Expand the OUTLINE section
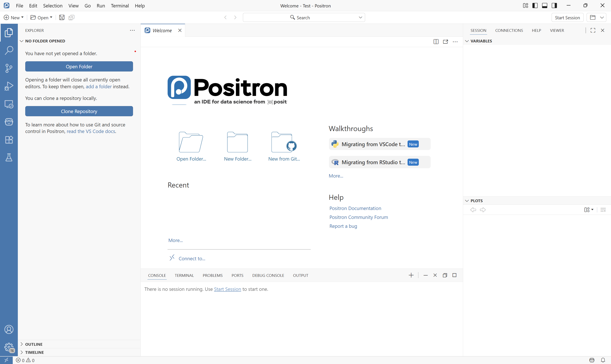The image size is (611, 364). 34,344
